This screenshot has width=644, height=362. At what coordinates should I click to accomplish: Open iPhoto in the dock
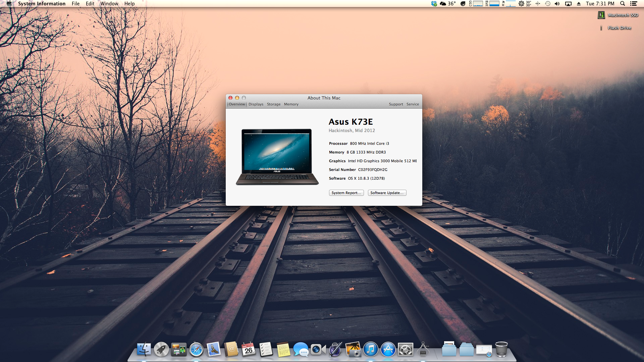[x=353, y=350]
